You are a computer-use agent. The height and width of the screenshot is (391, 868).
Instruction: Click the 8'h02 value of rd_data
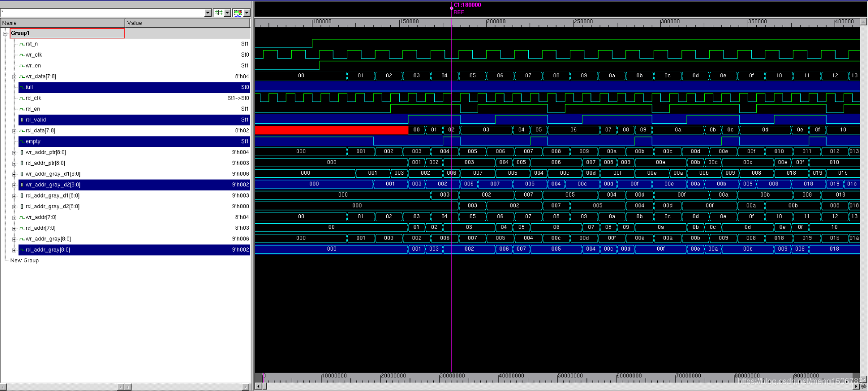coord(242,131)
